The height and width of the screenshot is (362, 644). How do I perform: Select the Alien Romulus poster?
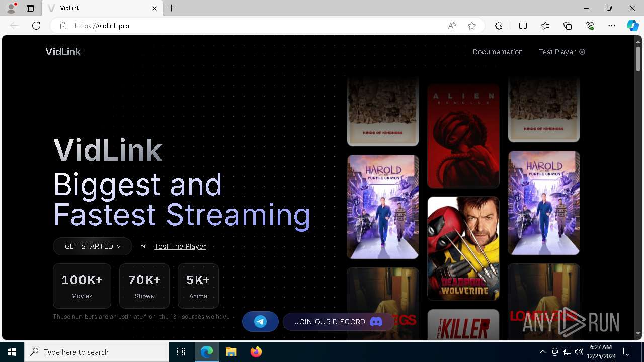point(463,136)
